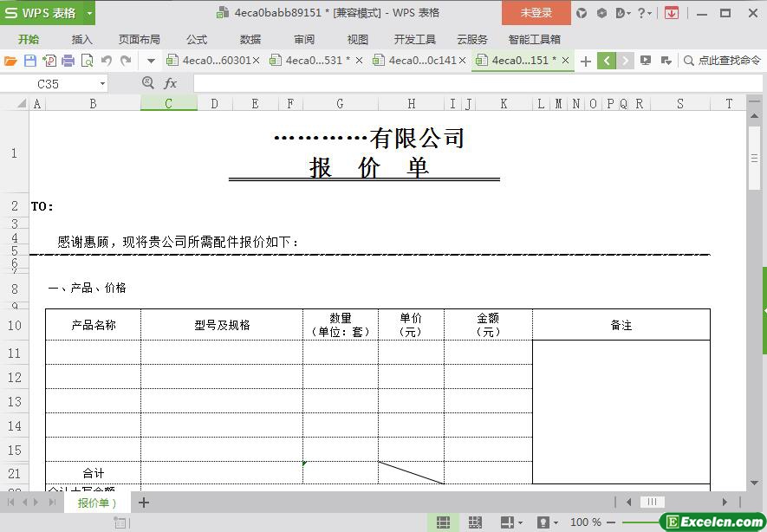767x532 pixels.
Task: Close the 4eca0...0c141 document tab
Action: 462,61
